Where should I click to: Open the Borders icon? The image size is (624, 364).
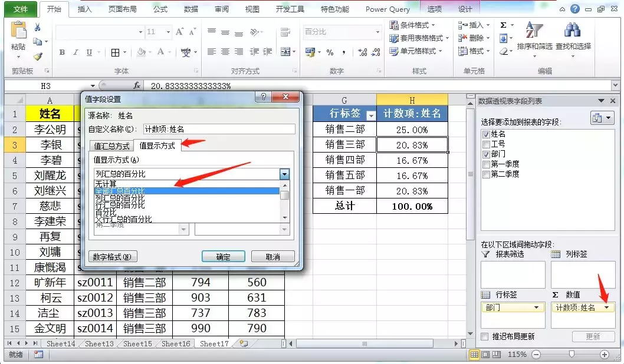tap(115, 52)
